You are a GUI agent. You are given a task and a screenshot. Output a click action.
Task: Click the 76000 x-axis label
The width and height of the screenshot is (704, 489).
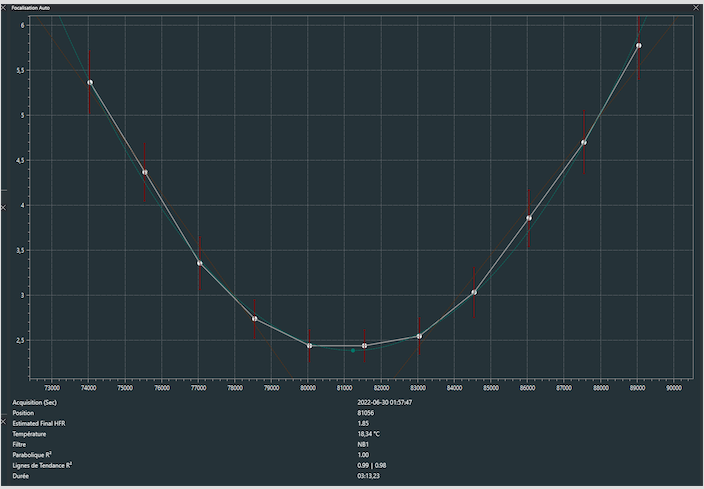(162, 388)
